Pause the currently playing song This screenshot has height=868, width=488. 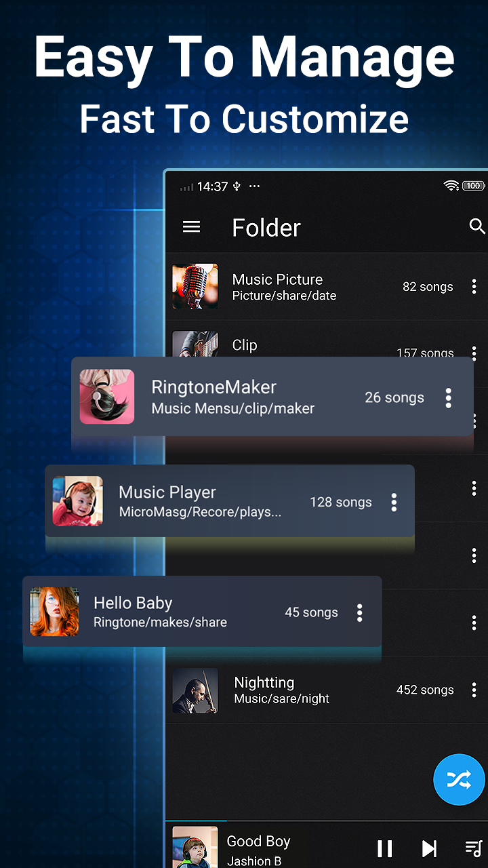coord(384,848)
